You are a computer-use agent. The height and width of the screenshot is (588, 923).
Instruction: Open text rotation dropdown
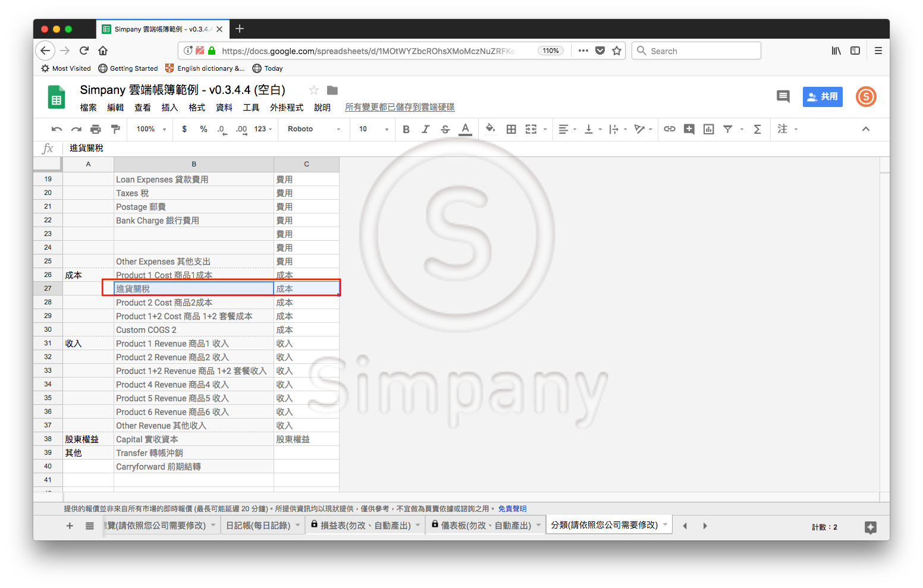pyautogui.click(x=643, y=129)
